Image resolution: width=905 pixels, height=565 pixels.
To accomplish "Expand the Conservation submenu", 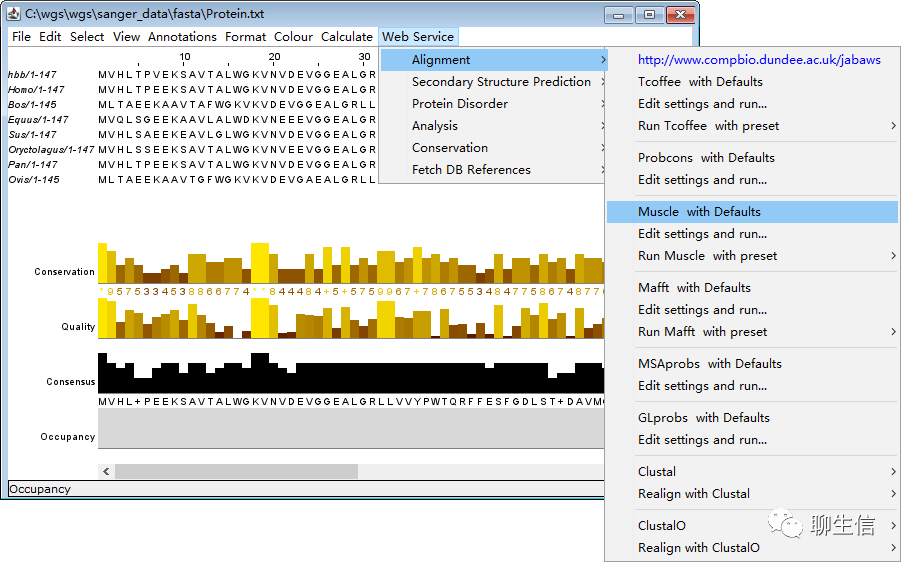I will (x=493, y=148).
